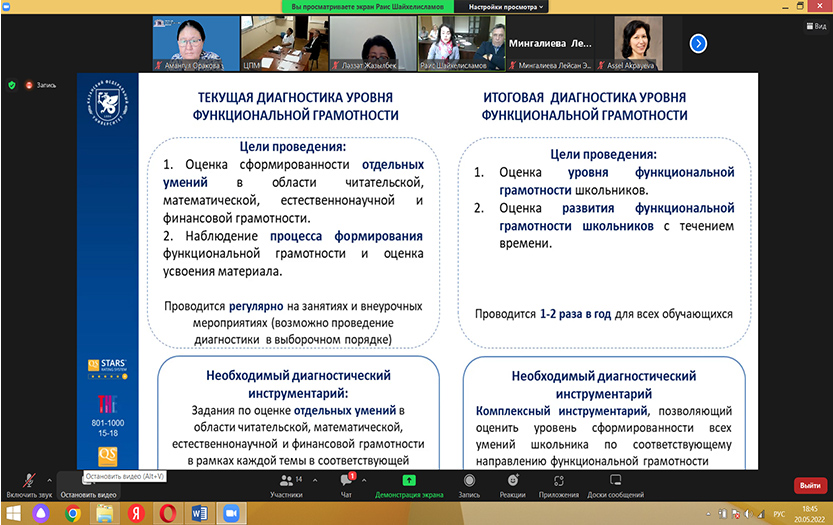The width and height of the screenshot is (833, 525).
Task: Click green Демонстрация экрана share button
Action: [409, 483]
